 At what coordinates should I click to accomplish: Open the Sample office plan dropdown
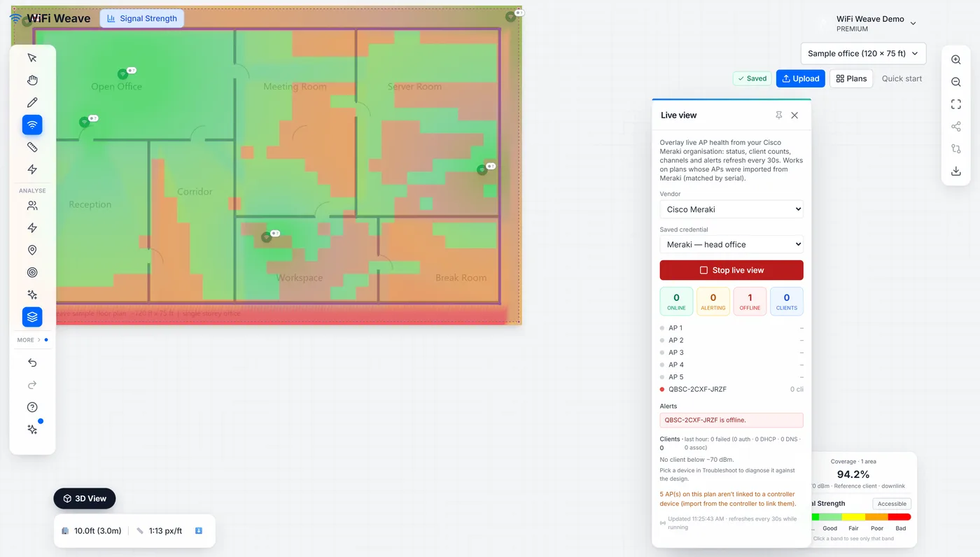[x=863, y=54]
